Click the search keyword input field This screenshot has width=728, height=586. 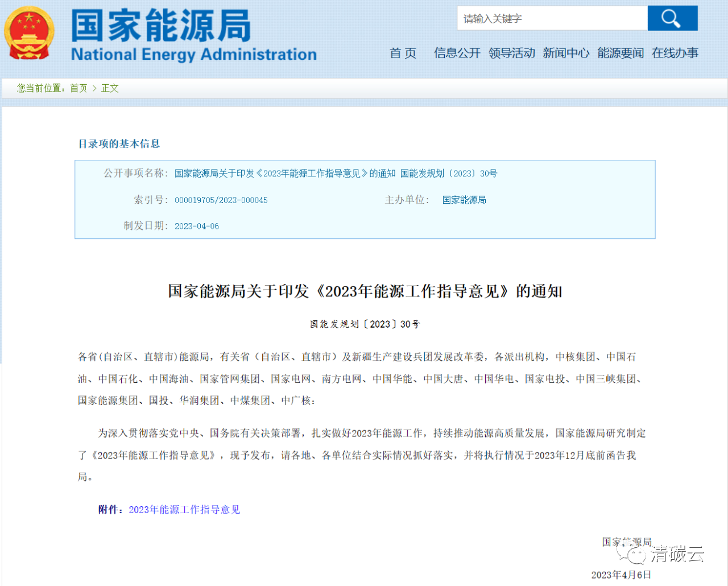click(552, 18)
